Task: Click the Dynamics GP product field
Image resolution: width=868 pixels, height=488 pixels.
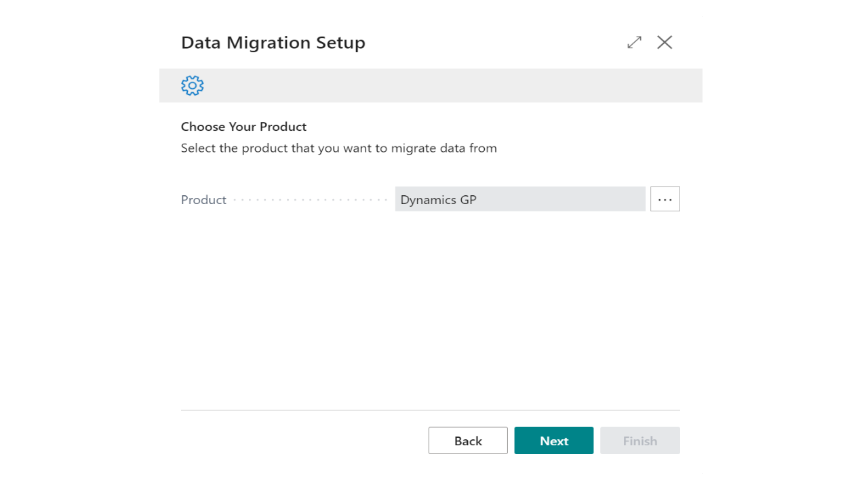Action: tap(520, 199)
